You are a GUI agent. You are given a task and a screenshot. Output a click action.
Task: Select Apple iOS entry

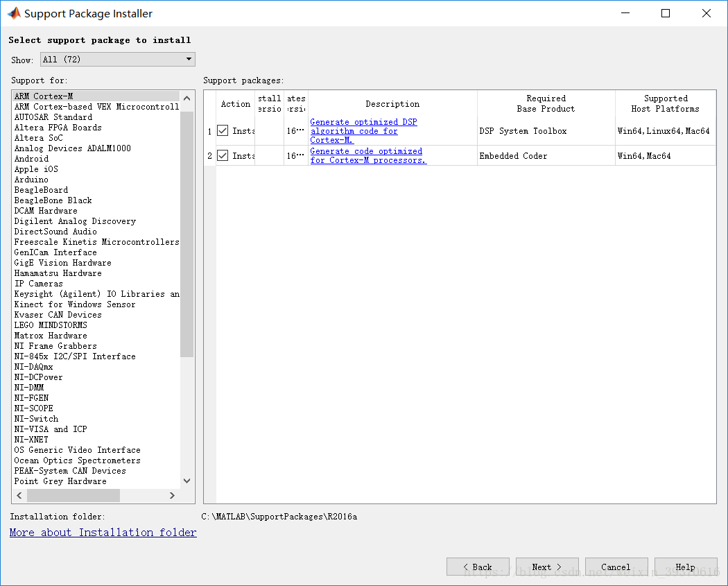[x=96, y=169]
